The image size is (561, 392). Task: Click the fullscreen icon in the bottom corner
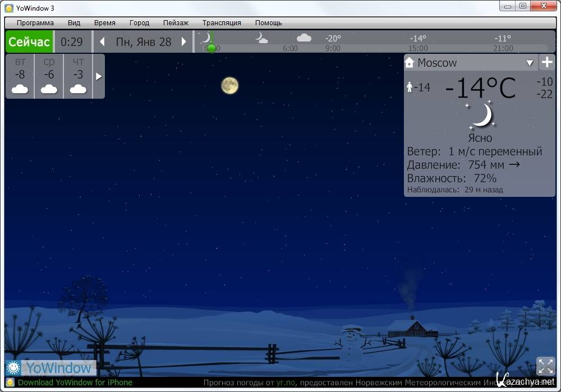[545, 366]
